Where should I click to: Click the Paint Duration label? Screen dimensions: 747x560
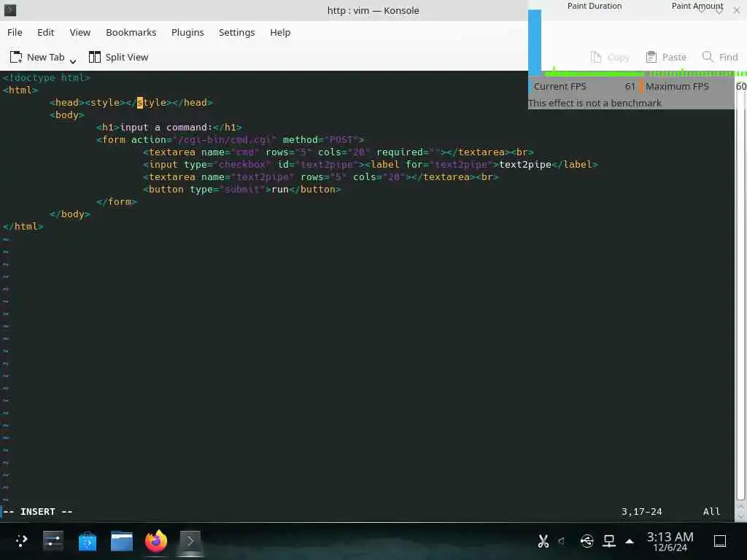click(595, 6)
